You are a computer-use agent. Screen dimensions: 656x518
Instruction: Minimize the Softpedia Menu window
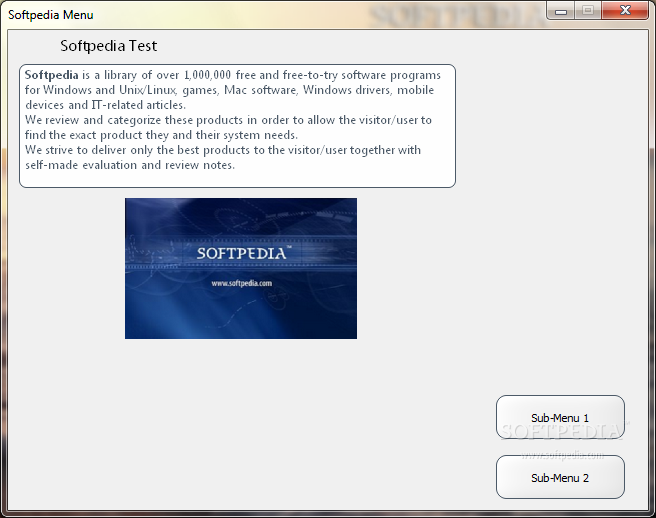(x=561, y=10)
